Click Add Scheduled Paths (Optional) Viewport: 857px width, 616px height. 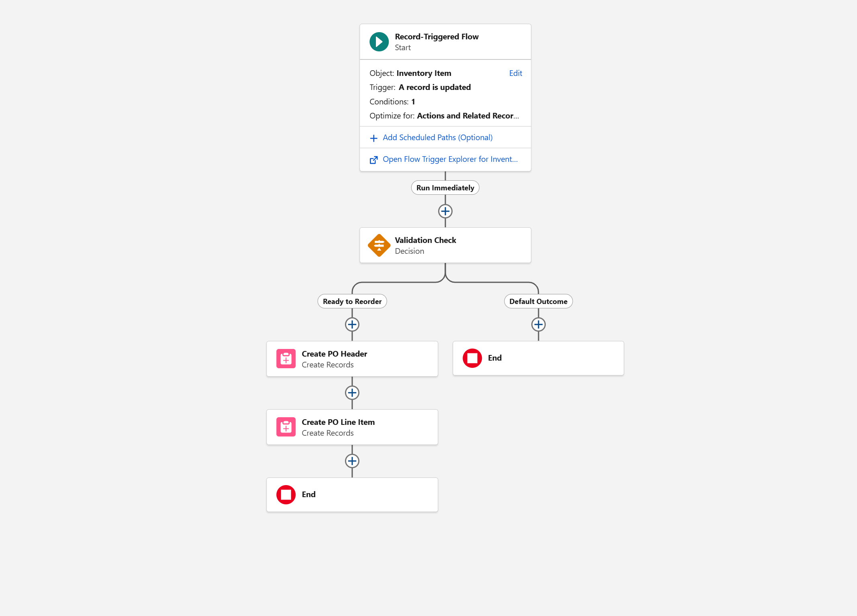click(438, 138)
